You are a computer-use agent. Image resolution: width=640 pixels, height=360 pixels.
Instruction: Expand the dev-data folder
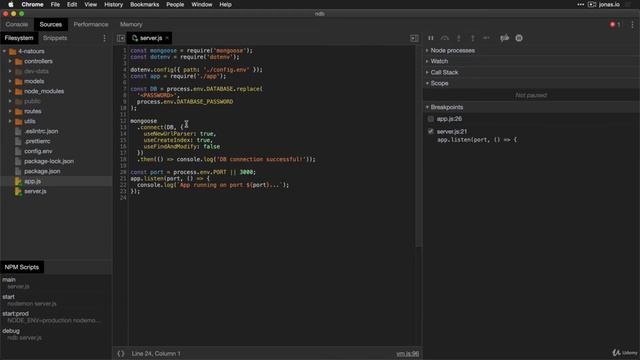point(10,71)
